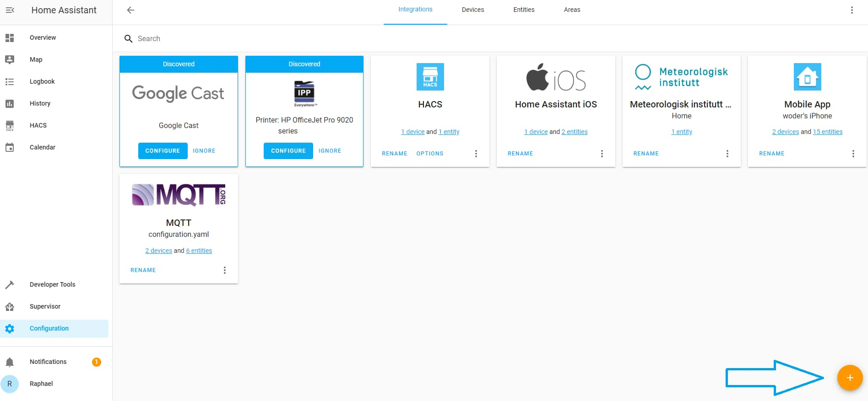Open HACS 1 device link

point(413,132)
